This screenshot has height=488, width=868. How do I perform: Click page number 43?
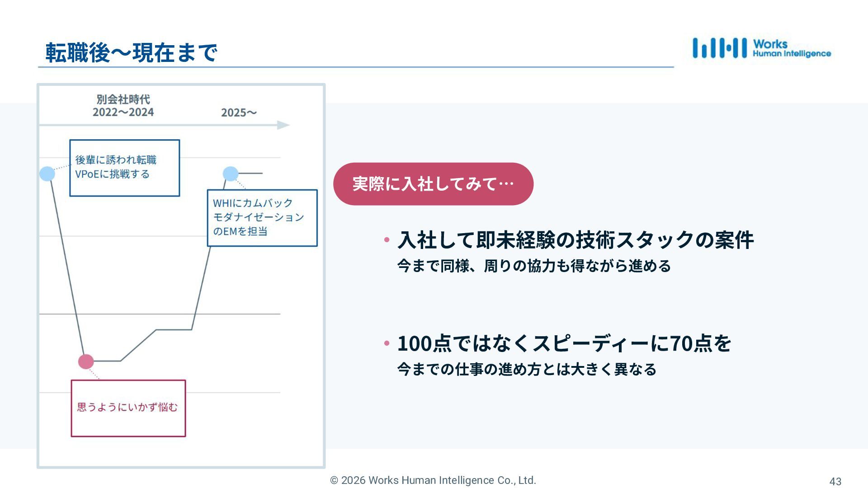click(835, 482)
